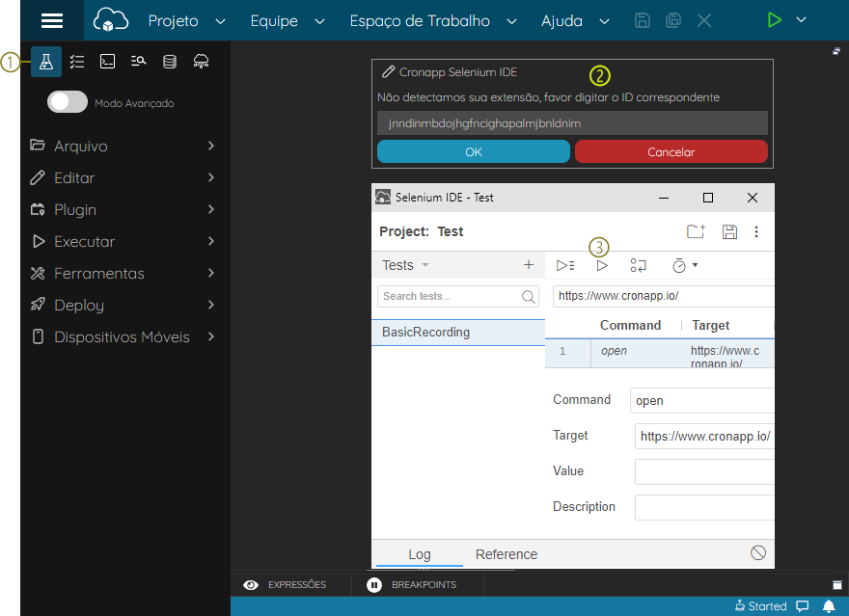This screenshot has height=616, width=849.
Task: Open the Espaço de Trabalho menu
Action: click(432, 21)
